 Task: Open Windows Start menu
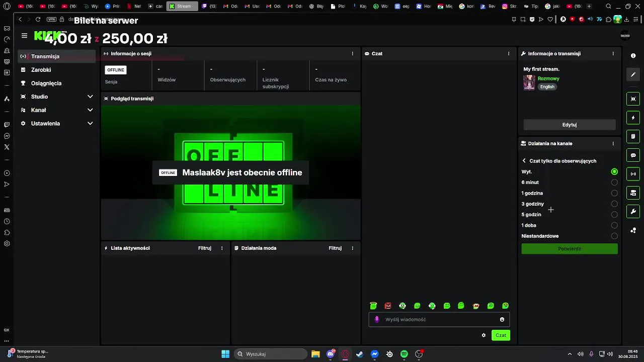click(225, 354)
